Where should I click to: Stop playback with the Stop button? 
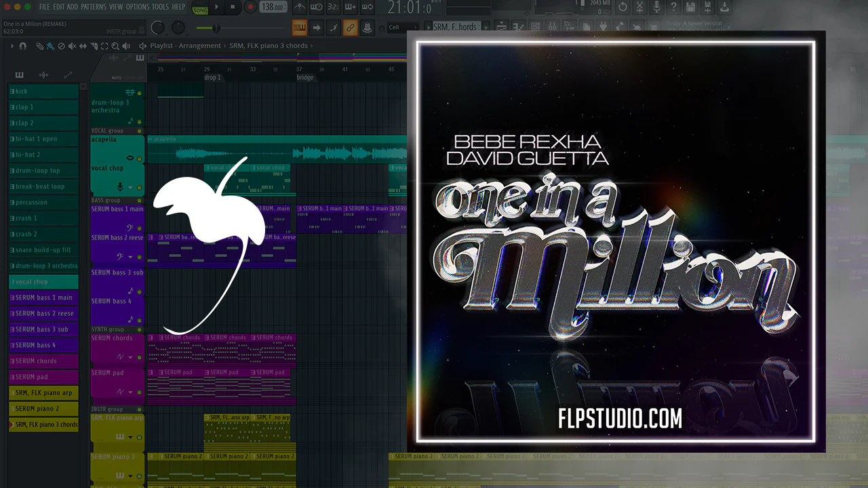(233, 7)
